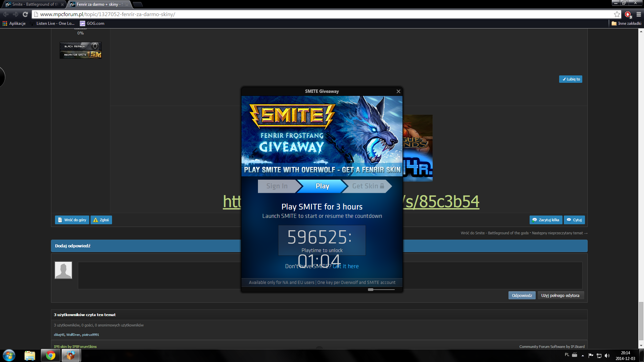Click the Fenrir Frostfang giveaway banner

point(322,136)
